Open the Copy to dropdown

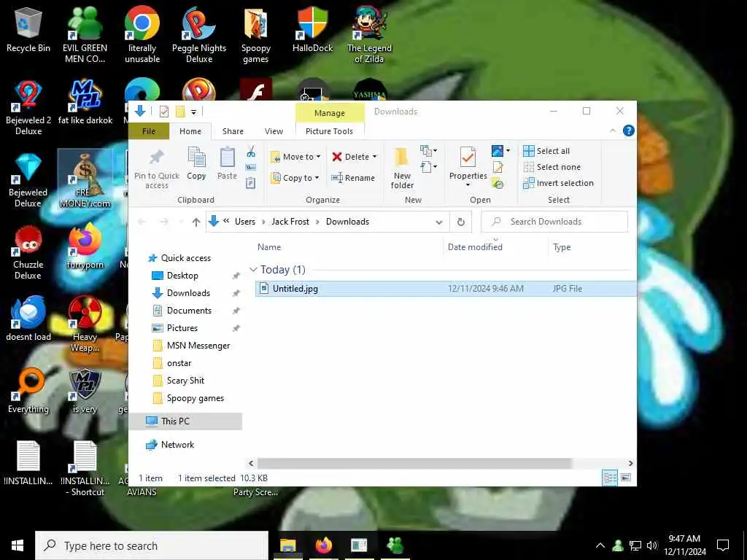(295, 178)
